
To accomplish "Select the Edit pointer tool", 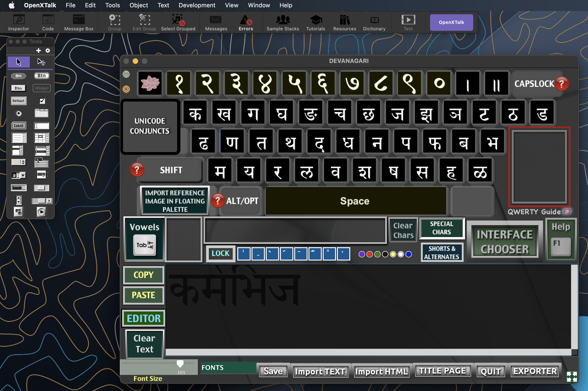I will click(x=41, y=62).
